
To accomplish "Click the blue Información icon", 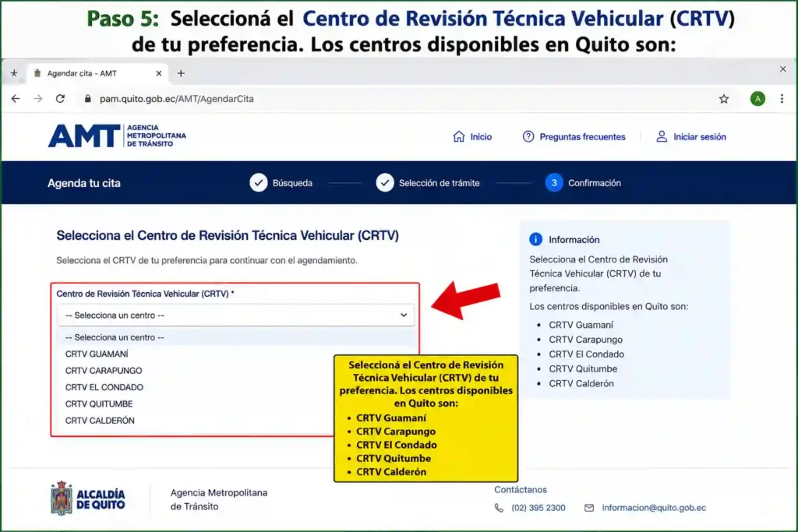I will (x=535, y=239).
